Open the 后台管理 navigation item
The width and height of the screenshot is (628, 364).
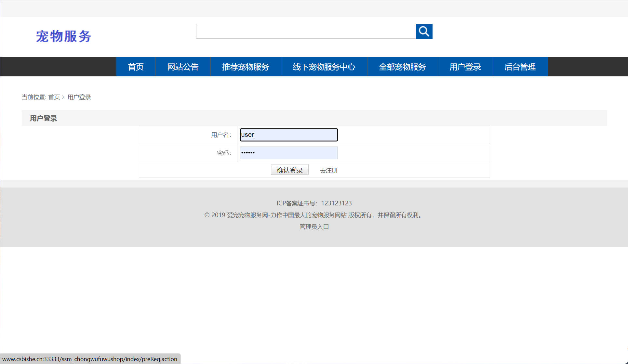520,67
